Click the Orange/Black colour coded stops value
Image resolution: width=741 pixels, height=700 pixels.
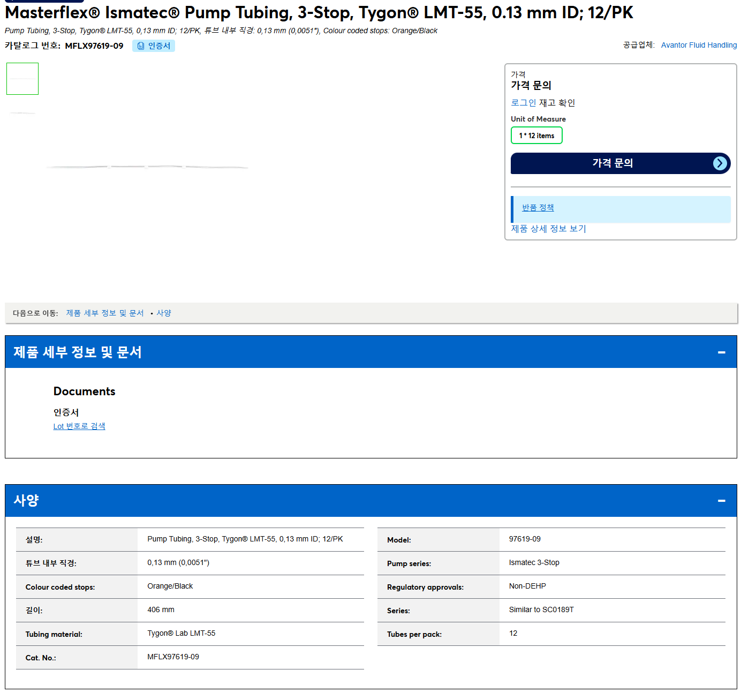pos(170,586)
